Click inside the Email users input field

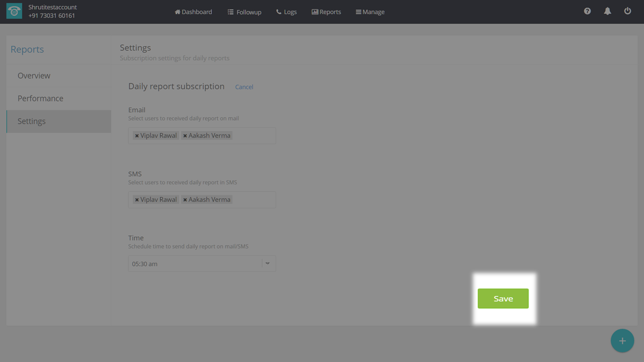coord(254,136)
